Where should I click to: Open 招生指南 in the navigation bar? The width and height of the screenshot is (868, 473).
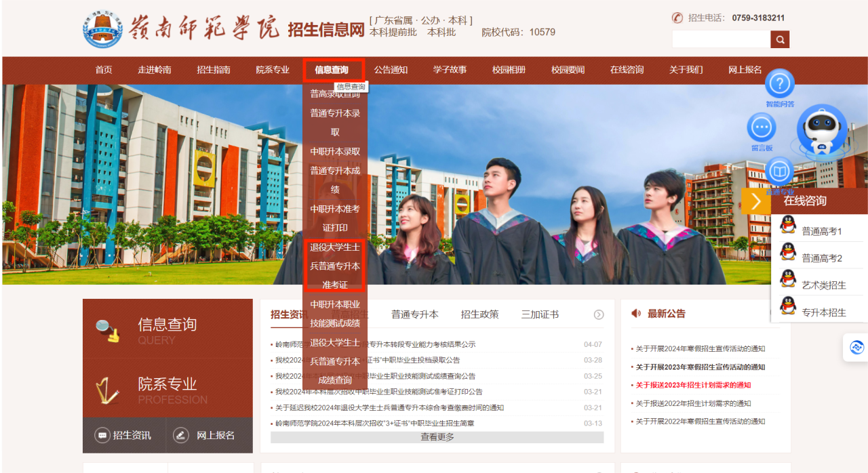pyautogui.click(x=214, y=70)
